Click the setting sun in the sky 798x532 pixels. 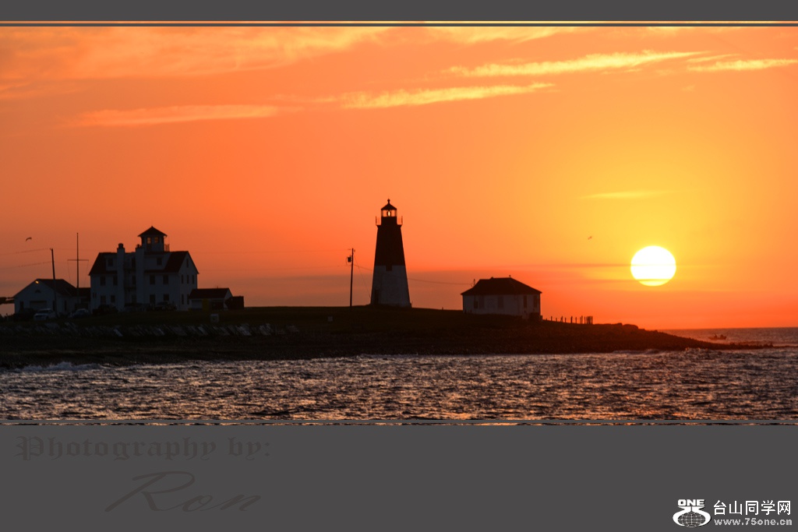click(653, 266)
